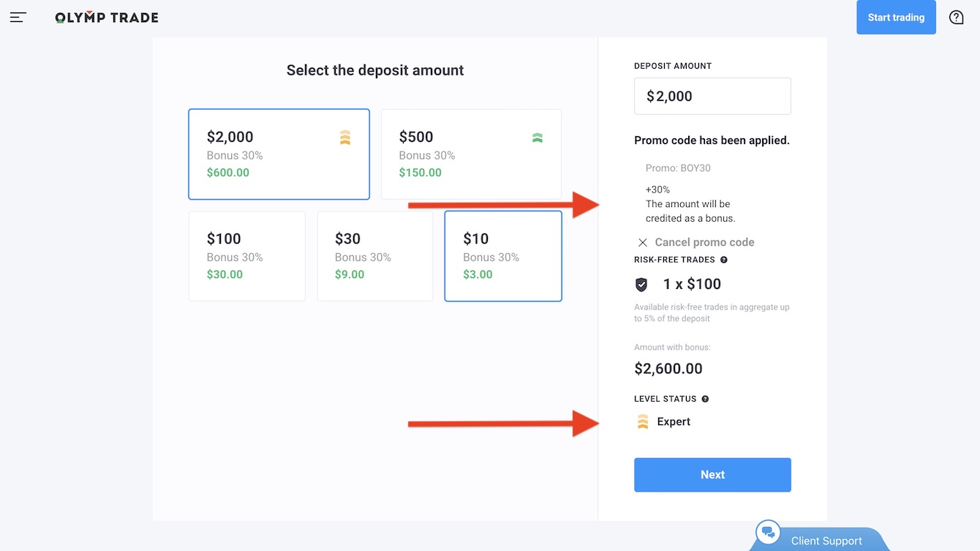The image size is (980, 551).
Task: Choose the $10 deposit amount
Action: tap(502, 256)
